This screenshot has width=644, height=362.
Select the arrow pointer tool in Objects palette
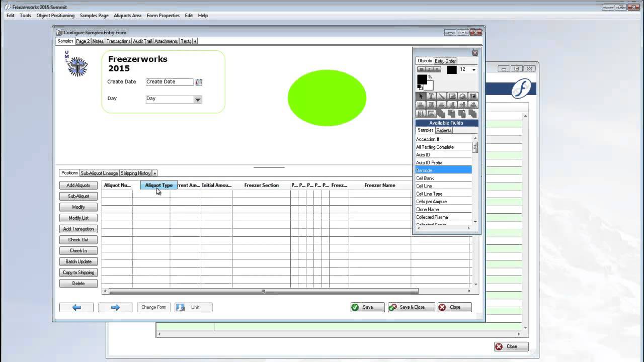[421, 96]
